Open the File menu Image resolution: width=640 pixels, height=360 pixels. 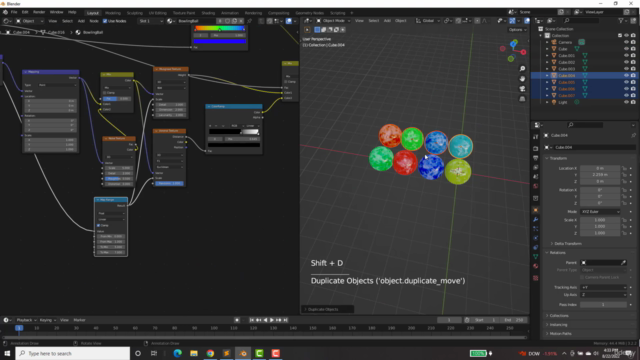coord(14,12)
